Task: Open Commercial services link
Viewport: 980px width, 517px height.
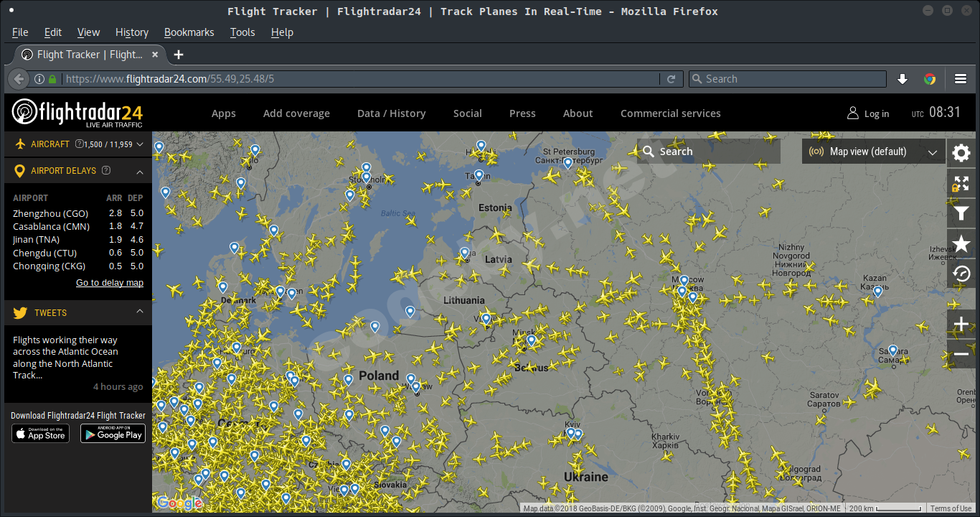Action: pyautogui.click(x=671, y=113)
